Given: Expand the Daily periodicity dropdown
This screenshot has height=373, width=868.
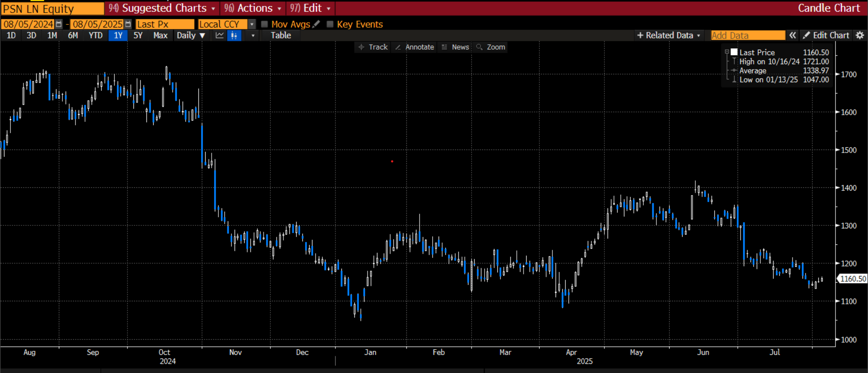Looking at the screenshot, I should click(x=191, y=35).
